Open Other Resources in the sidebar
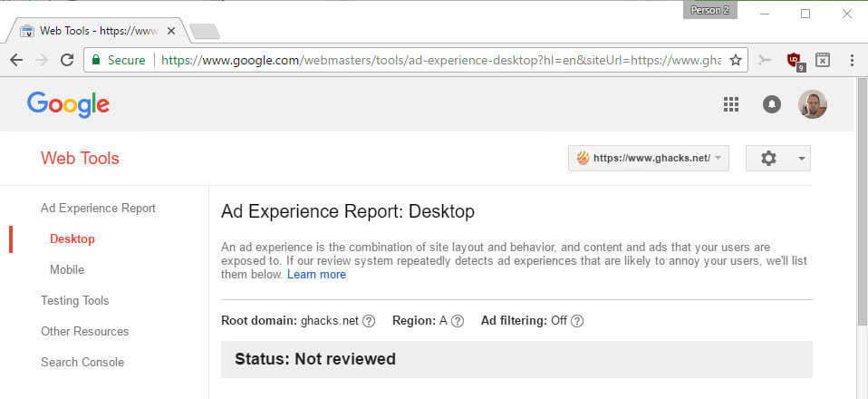The height and width of the screenshot is (399, 868). [x=84, y=331]
